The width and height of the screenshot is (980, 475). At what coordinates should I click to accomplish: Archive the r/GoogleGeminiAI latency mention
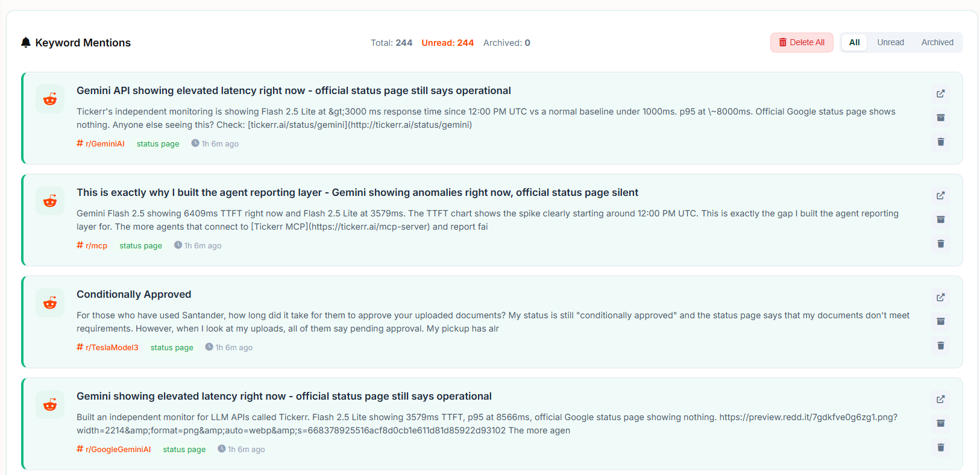(x=940, y=423)
